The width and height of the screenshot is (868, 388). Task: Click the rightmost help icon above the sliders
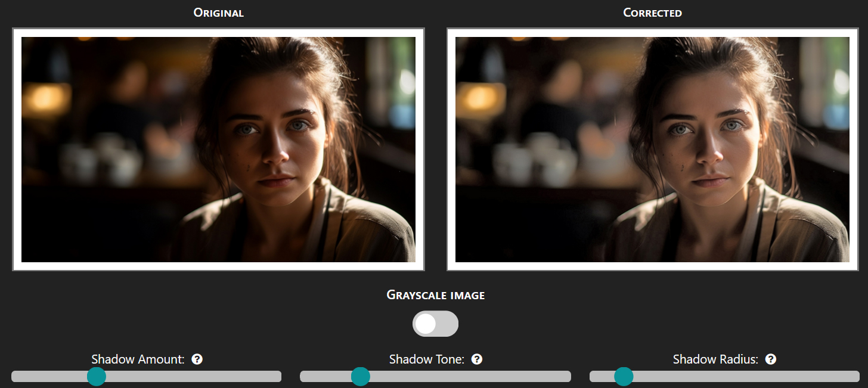click(770, 359)
